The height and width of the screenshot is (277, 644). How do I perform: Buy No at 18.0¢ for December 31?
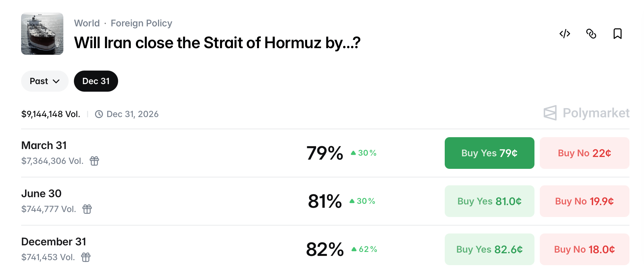(584, 249)
